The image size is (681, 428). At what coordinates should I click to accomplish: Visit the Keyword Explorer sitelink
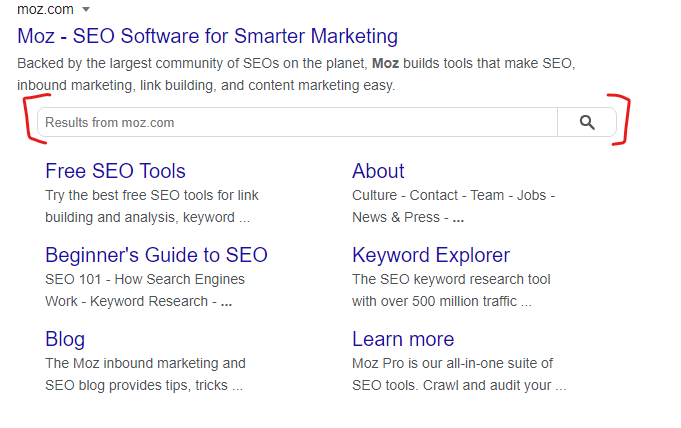coord(431,255)
